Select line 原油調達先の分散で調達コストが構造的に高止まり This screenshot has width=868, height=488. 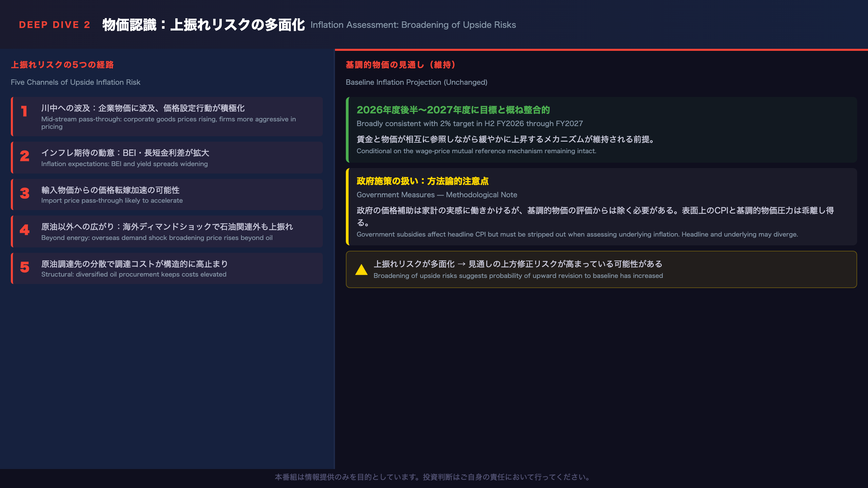tap(135, 264)
